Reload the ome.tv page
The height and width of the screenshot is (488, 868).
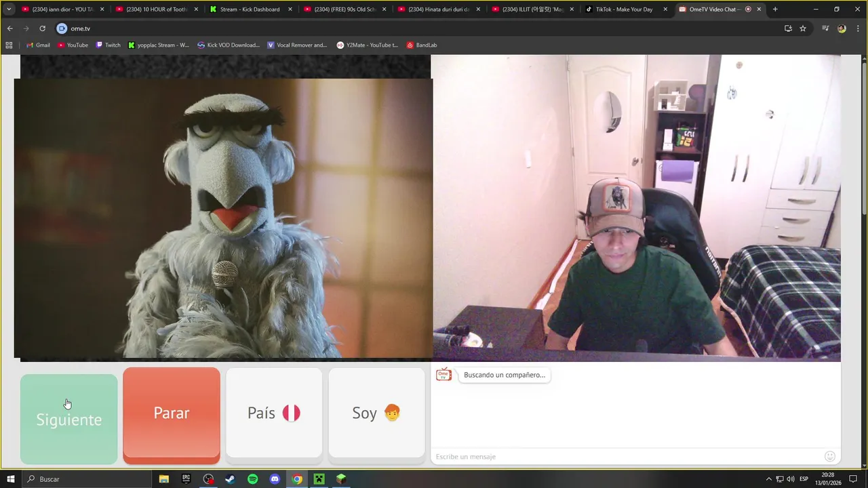point(42,28)
